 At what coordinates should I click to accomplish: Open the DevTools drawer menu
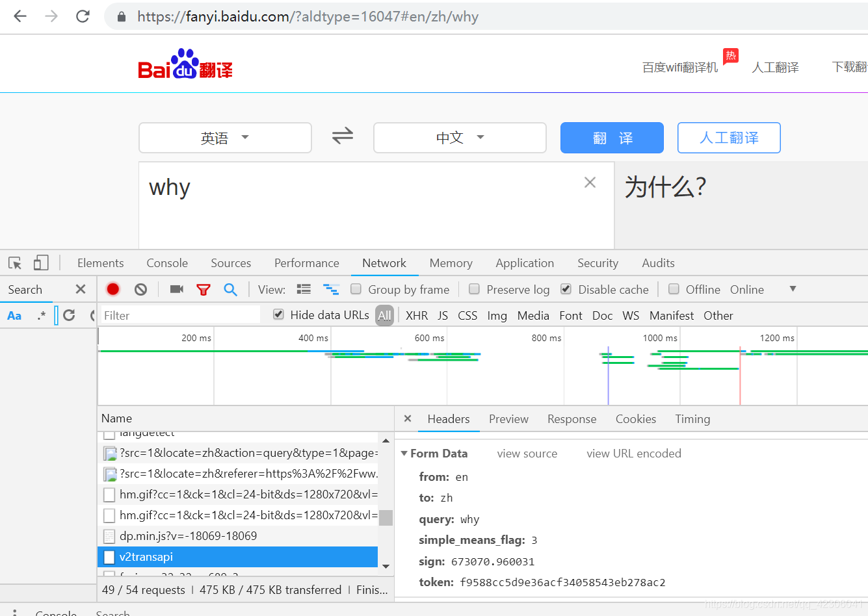click(x=15, y=612)
